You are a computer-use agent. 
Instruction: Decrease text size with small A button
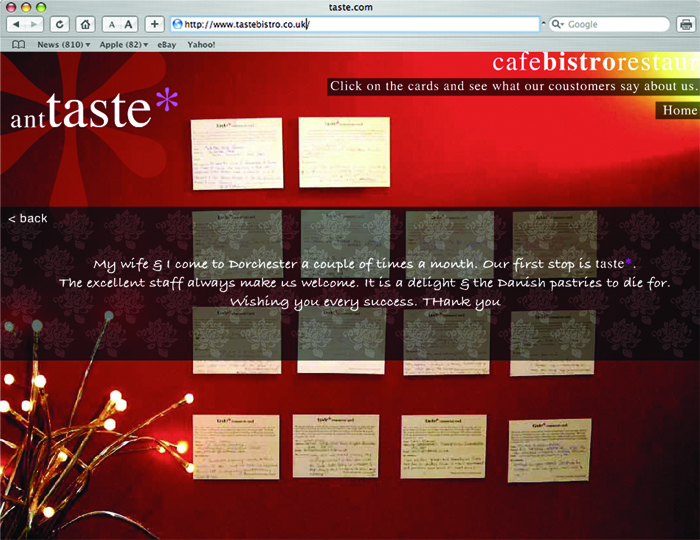[x=112, y=25]
